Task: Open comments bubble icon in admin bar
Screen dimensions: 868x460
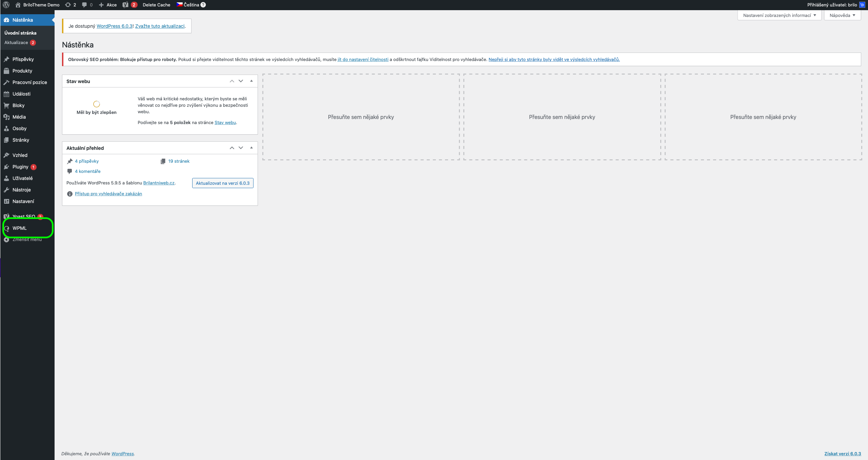Action: (84, 5)
